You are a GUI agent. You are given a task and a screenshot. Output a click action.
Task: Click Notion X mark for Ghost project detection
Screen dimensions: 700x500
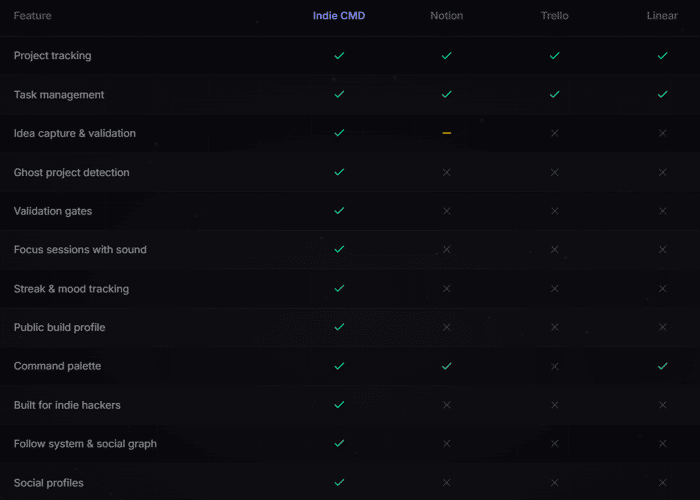446,172
